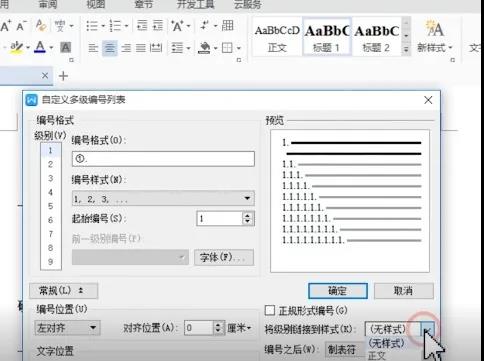Switch to the 章节 ribbon tab
The image size is (484, 361).
144,4
